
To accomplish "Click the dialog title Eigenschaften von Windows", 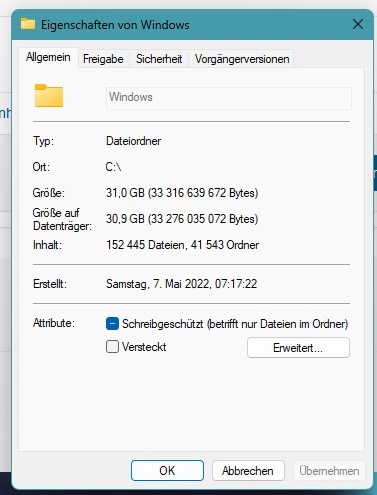I will (x=115, y=25).
